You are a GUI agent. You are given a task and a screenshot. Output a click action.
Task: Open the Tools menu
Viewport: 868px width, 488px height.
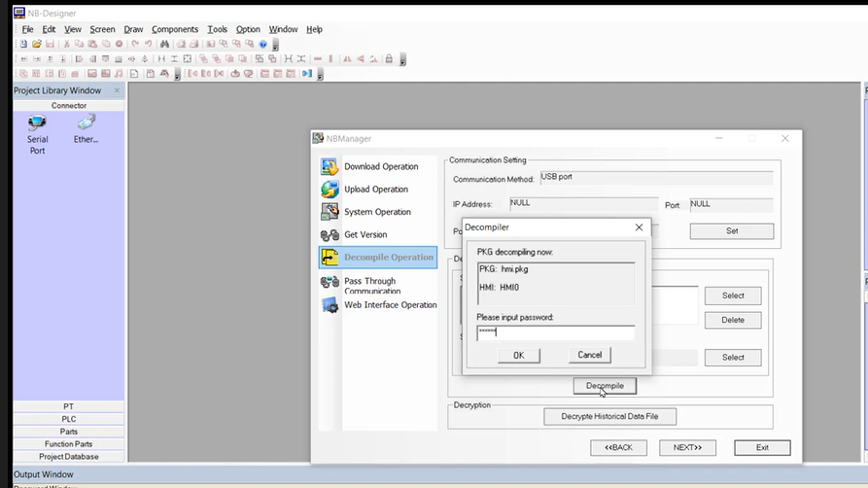click(217, 29)
